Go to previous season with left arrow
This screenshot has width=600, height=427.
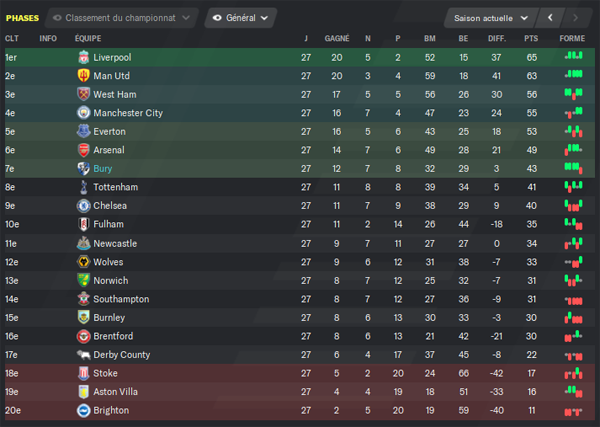tap(550, 18)
